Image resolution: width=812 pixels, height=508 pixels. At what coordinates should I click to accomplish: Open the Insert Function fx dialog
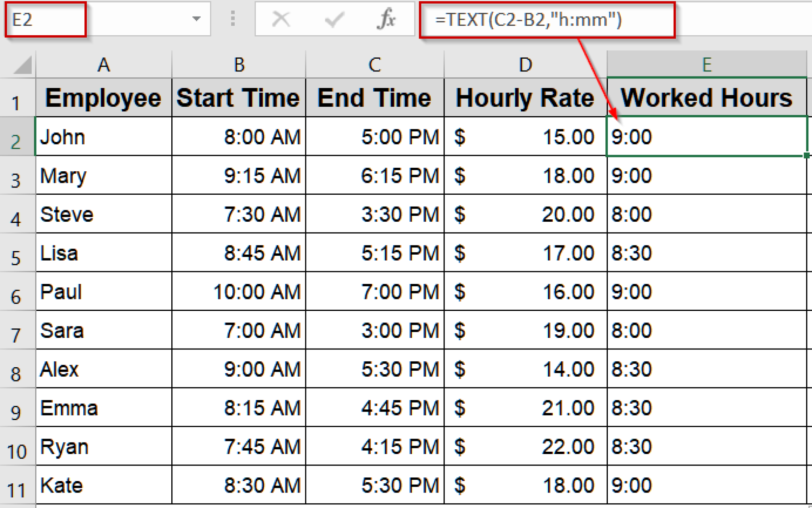point(386,19)
